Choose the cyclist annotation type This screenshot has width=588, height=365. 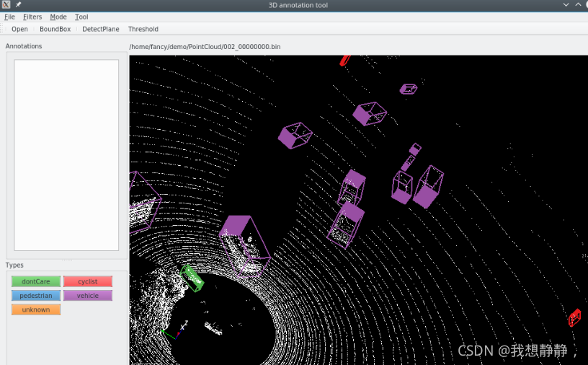88,281
